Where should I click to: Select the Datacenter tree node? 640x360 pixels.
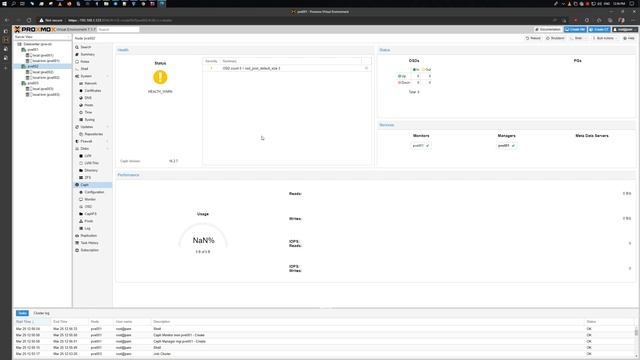37,44
